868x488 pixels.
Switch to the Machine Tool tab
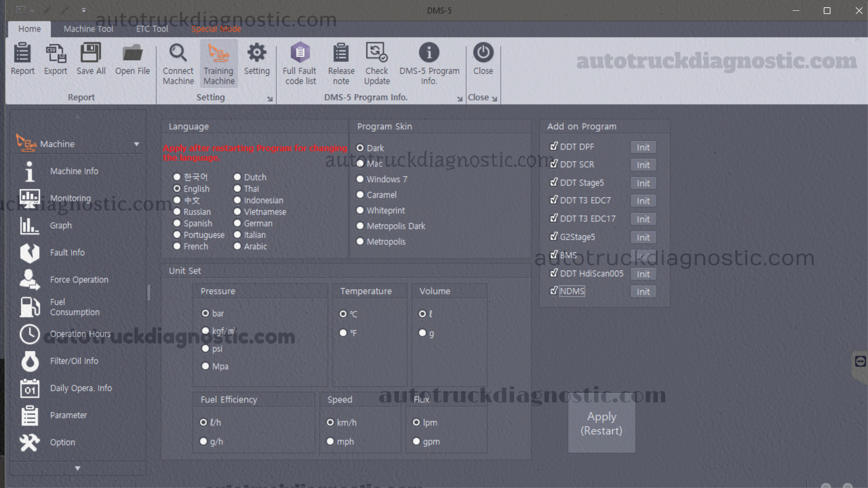[88, 29]
